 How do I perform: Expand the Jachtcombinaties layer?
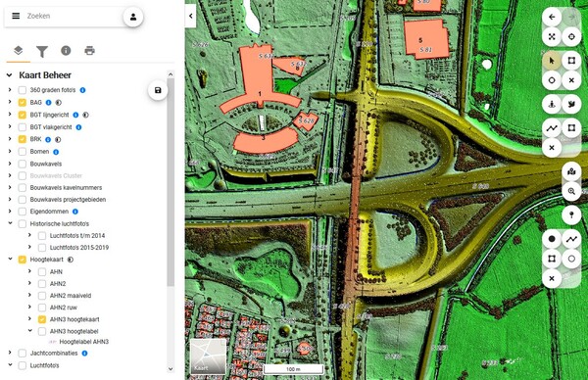coord(10,353)
